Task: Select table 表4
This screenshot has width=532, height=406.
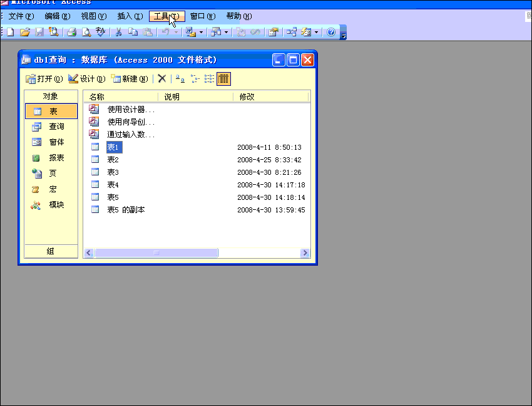Action: [x=113, y=185]
